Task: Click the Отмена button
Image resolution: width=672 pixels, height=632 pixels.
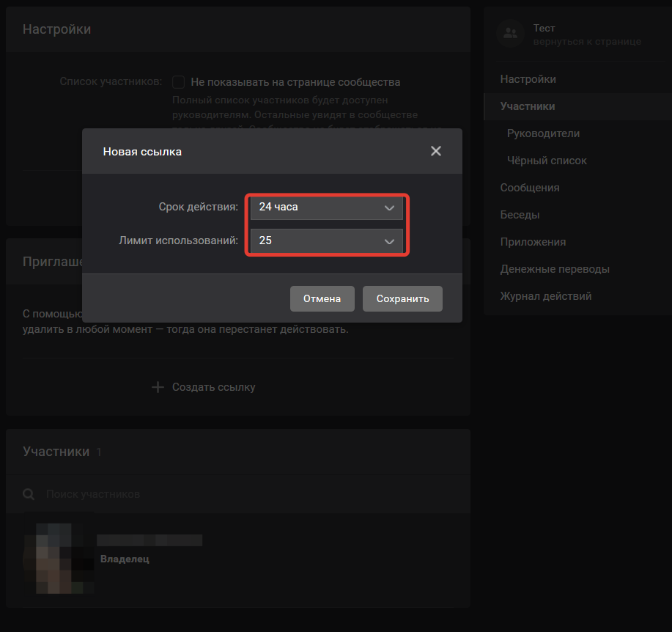Action: 322,299
